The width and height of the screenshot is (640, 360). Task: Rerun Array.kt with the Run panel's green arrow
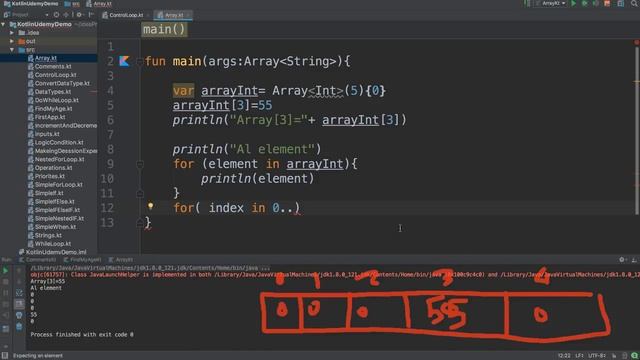coord(5,270)
